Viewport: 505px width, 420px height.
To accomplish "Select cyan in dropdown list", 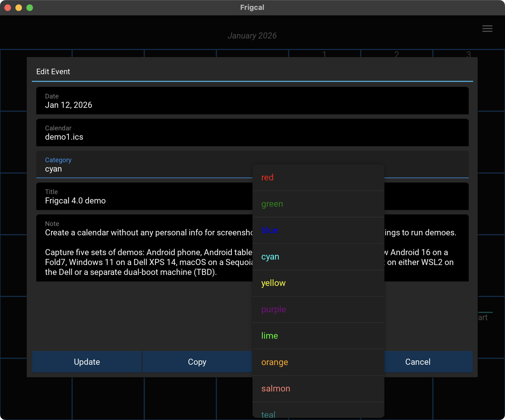I will pyautogui.click(x=318, y=257).
